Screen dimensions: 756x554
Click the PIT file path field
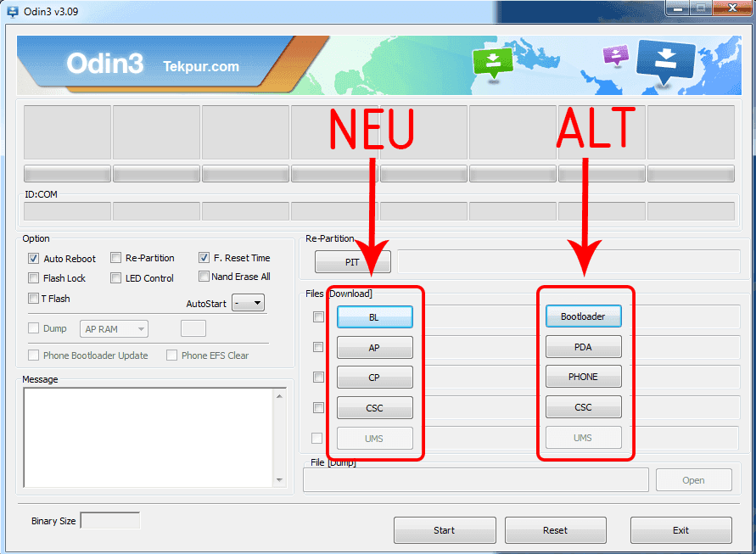point(568,262)
